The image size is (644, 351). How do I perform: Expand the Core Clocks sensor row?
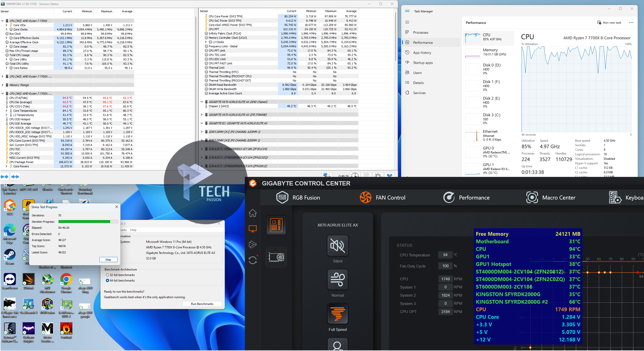(x=7, y=29)
